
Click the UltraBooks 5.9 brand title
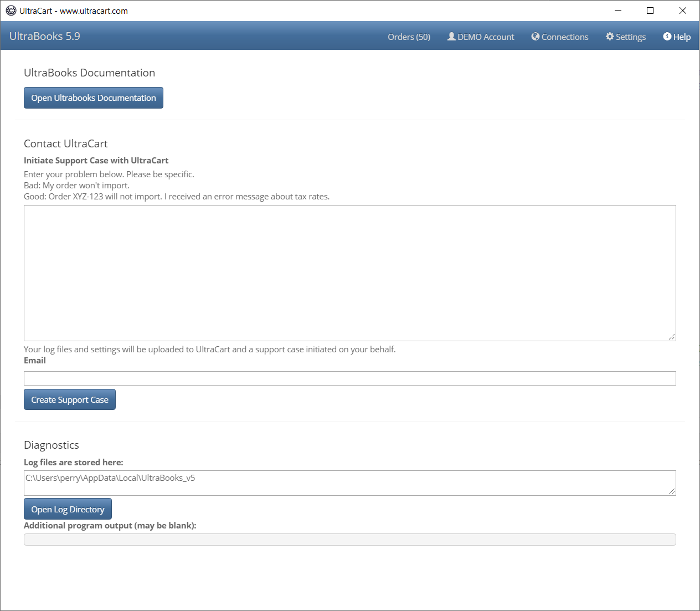pyautogui.click(x=45, y=36)
